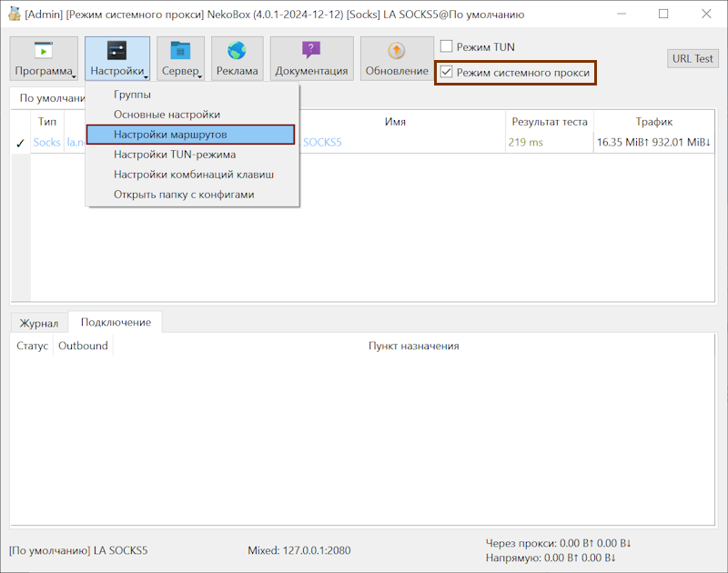Switch to the Подключение tab
Image resolution: width=728 pixels, height=573 pixels.
point(116,323)
